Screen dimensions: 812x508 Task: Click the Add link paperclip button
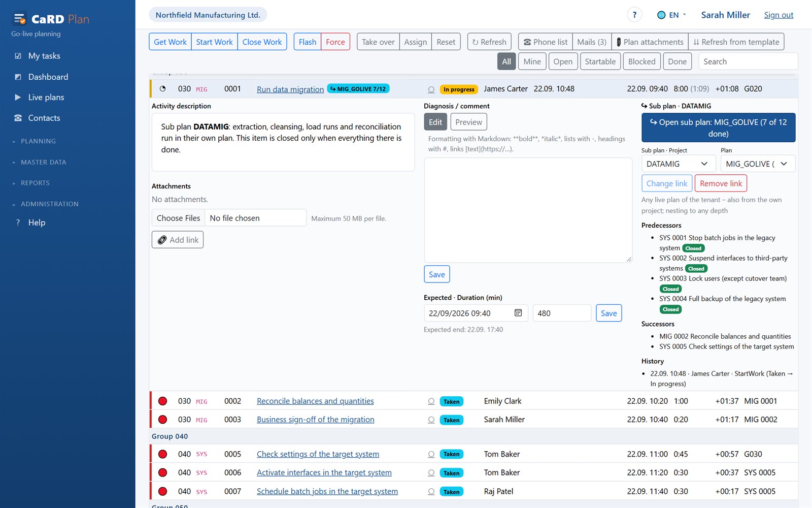pyautogui.click(x=178, y=240)
